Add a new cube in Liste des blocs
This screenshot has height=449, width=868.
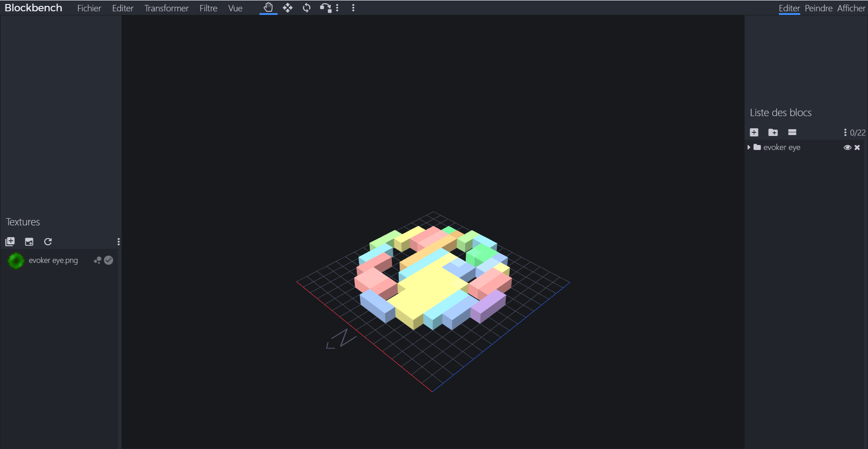[754, 132]
